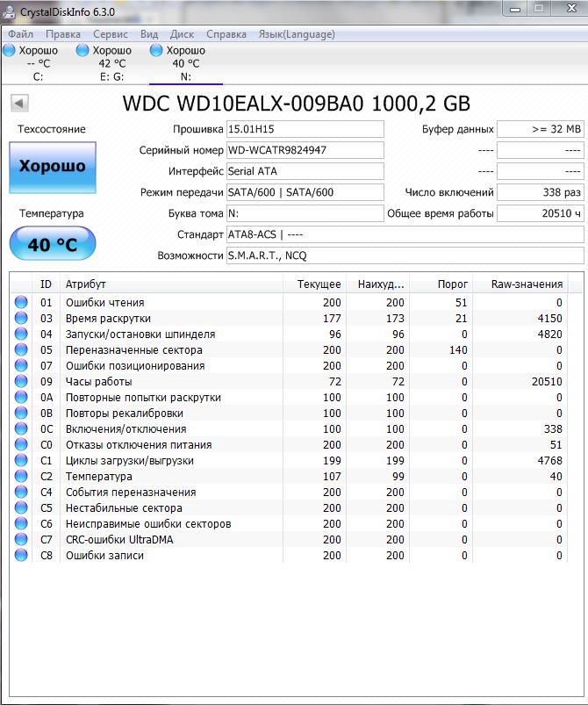The height and width of the screenshot is (705, 588).
Task: Click status orb for Повторные попытки раскрутки
Action: tap(21, 397)
